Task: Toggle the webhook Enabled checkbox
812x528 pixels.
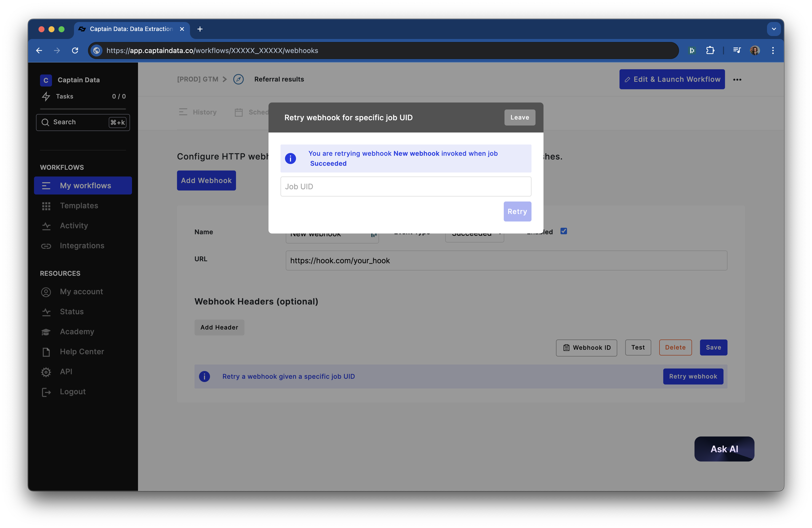Action: (x=563, y=231)
